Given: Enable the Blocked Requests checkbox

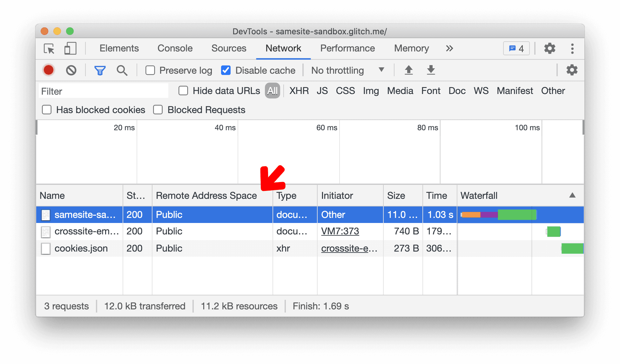Looking at the screenshot, I should tap(158, 109).
